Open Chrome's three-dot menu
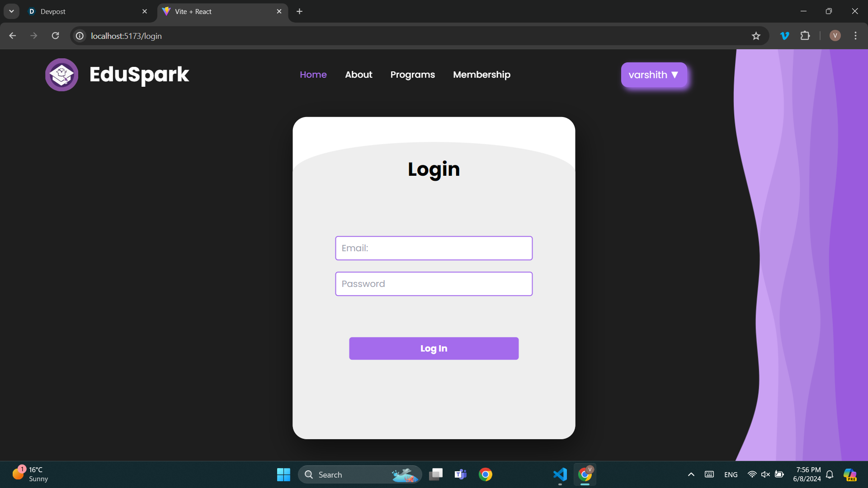868x488 pixels. (855, 36)
